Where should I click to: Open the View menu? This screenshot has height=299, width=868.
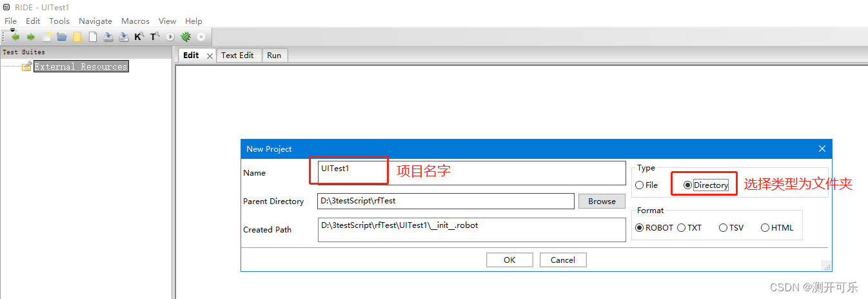coord(167,21)
